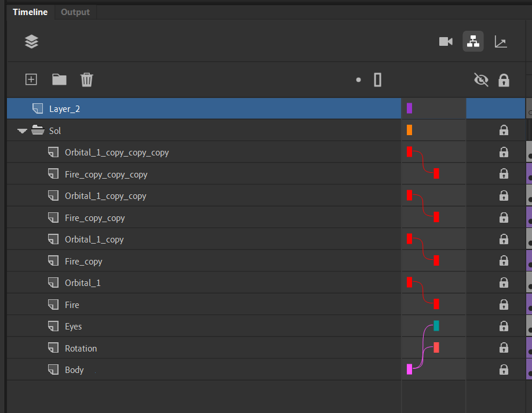Open the camera tool icon
Screen dimensions: 532x413
pos(446,42)
